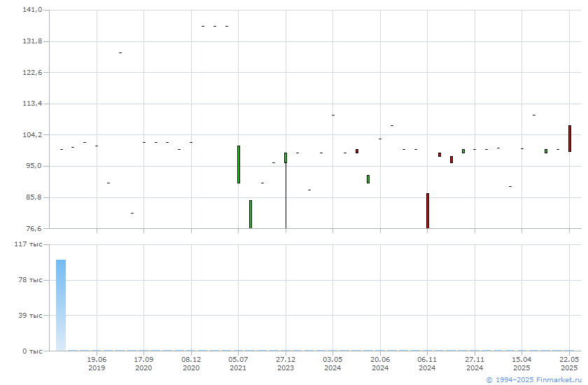Click the red candlestick at 22.05 2025
This screenshot has height=385, width=588.
point(570,139)
